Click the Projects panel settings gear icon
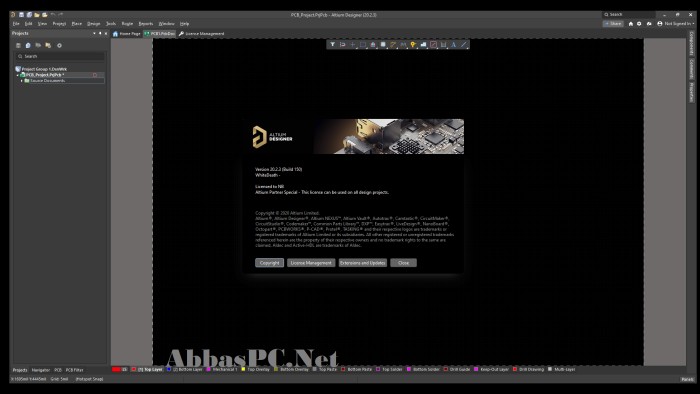Viewport: 700px width, 394px height. coord(59,46)
